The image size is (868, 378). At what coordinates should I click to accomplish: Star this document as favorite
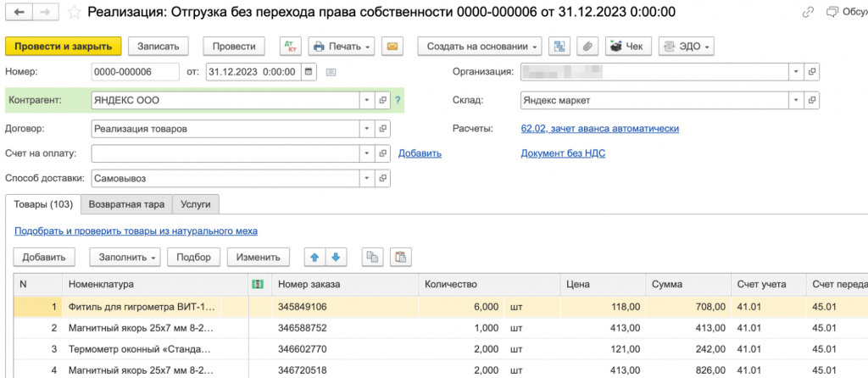(75, 12)
